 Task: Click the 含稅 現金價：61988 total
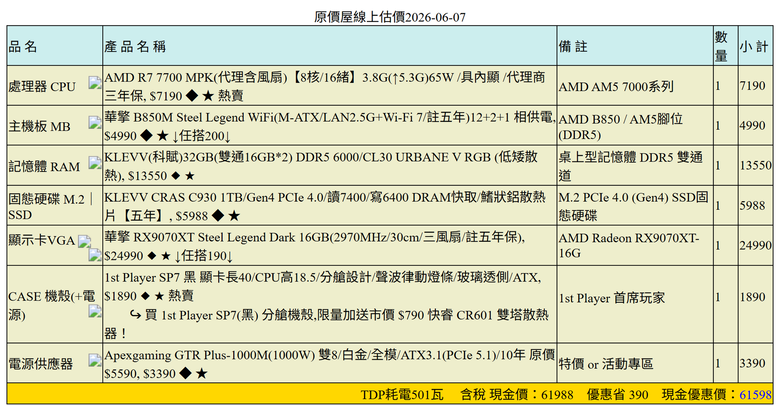[517, 395]
